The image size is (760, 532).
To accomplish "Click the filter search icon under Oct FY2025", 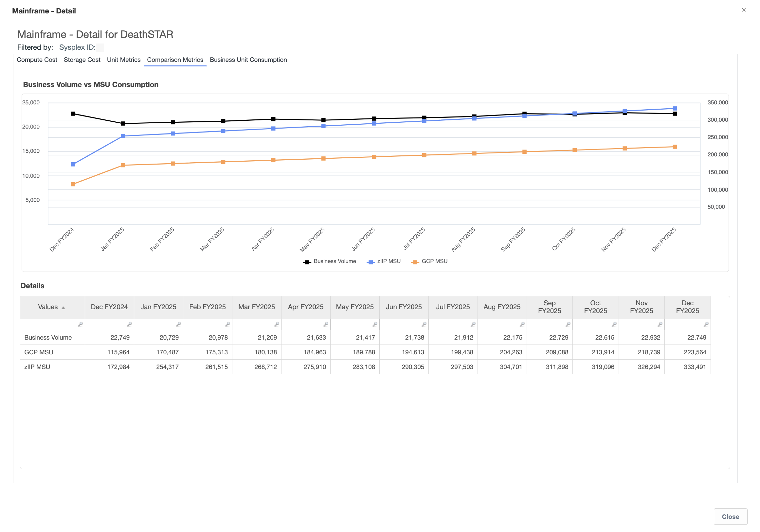I will pyautogui.click(x=614, y=325).
